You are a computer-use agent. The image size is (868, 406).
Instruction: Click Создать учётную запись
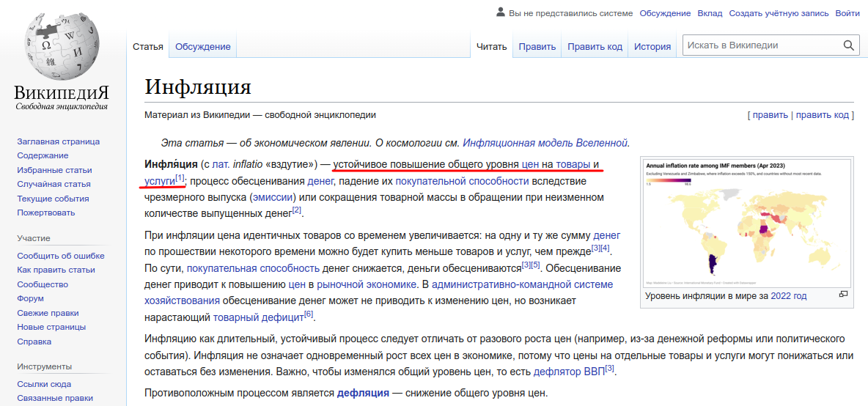point(779,12)
